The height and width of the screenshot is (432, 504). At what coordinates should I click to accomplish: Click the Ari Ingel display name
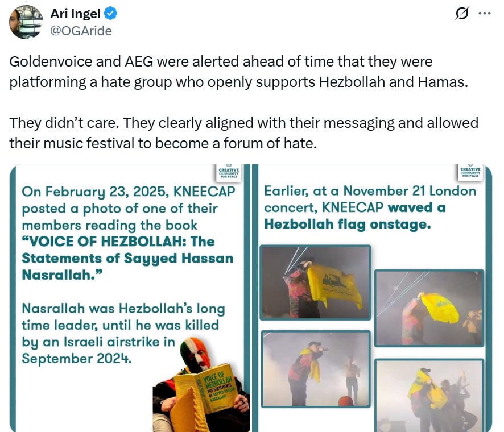(x=76, y=14)
